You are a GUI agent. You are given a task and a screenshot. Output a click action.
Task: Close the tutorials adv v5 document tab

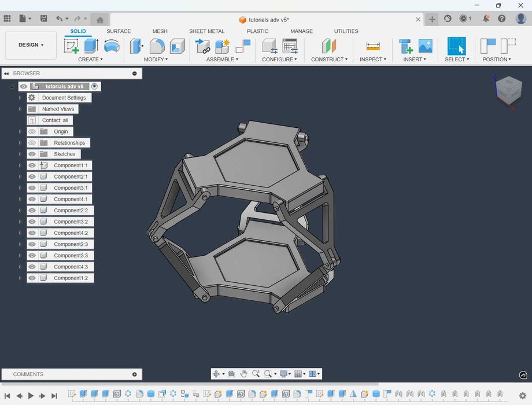coord(418,20)
